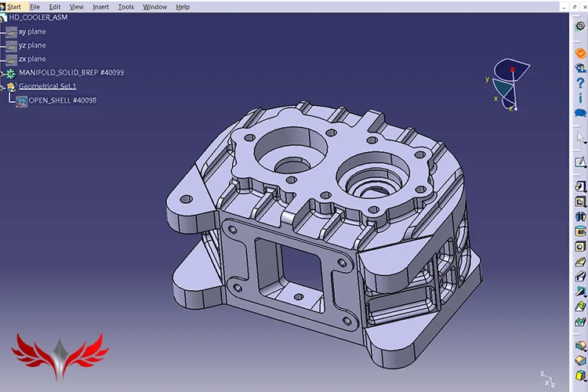This screenshot has width=588, height=392.
Task: Choose the Pocket tool
Action: click(580, 201)
